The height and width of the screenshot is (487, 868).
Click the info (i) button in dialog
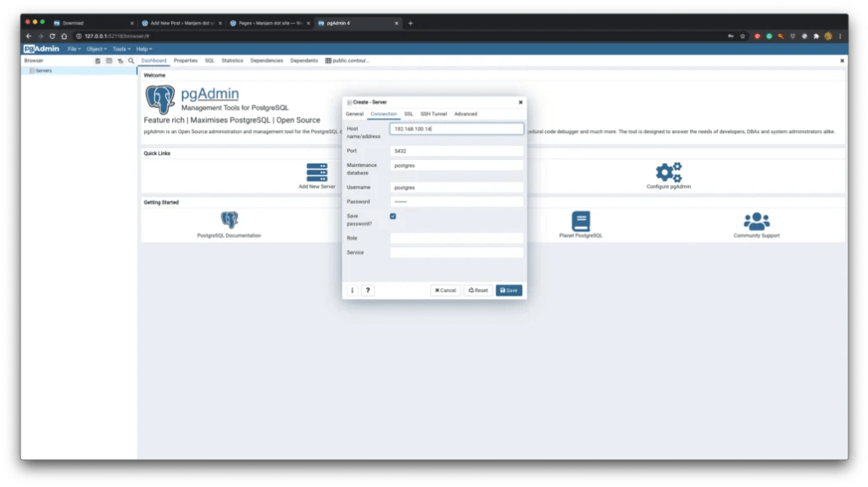[352, 290]
